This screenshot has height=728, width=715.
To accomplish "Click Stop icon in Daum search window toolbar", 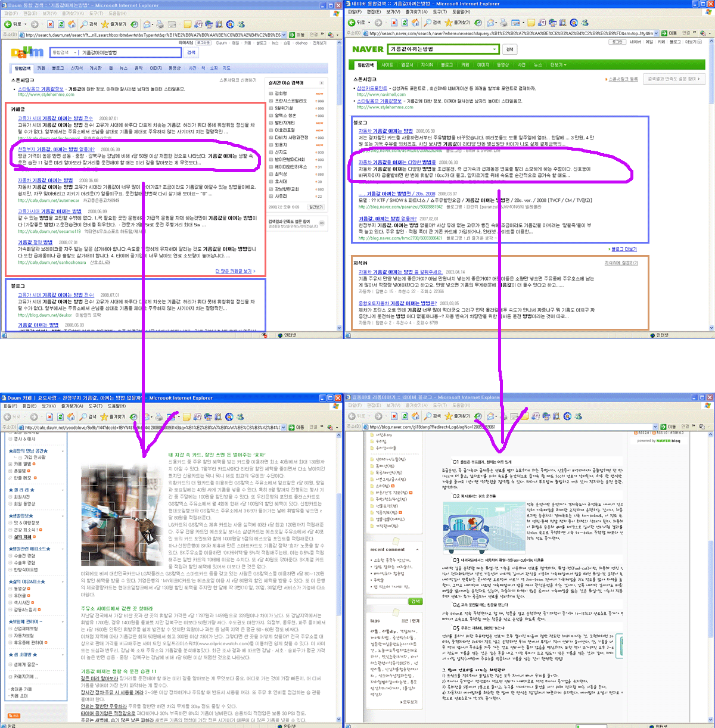I will [x=51, y=24].
